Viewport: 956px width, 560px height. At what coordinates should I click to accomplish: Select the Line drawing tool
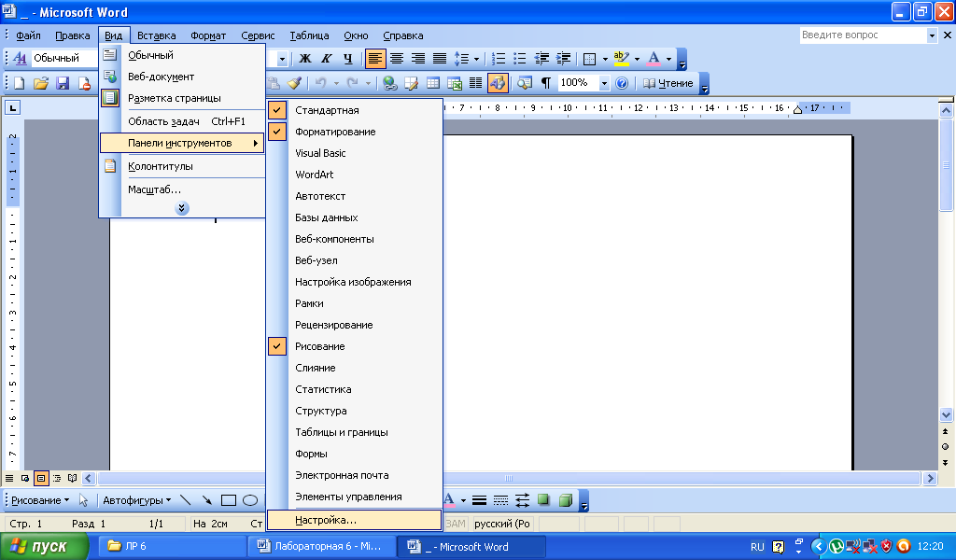tap(186, 500)
